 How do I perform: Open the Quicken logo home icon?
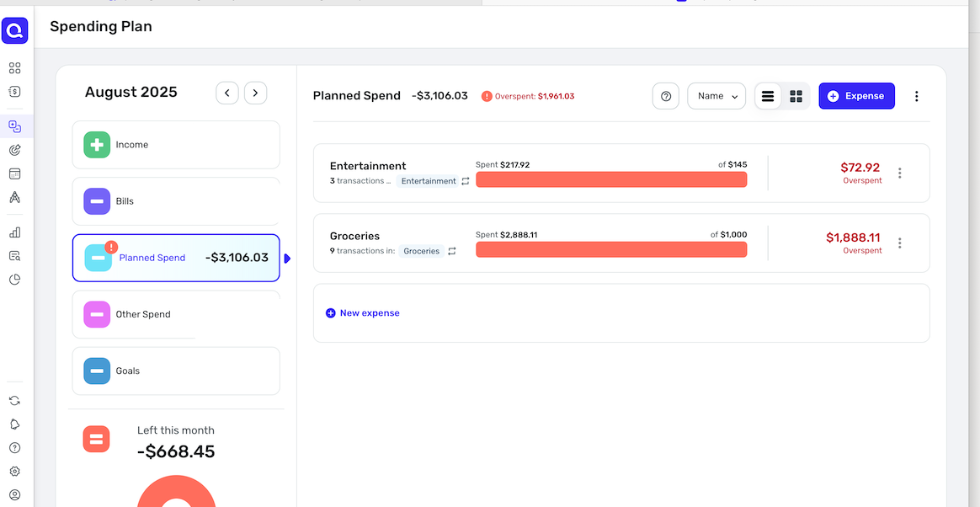15,30
